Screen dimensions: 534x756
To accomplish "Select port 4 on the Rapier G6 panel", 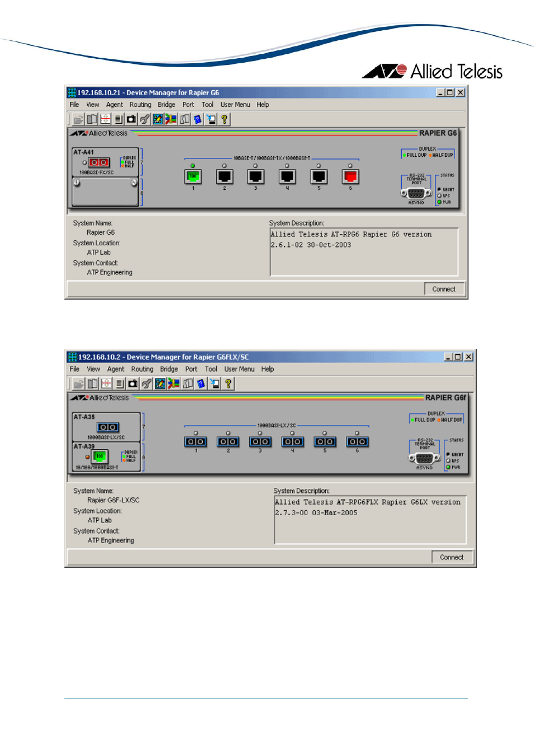I will tap(287, 177).
